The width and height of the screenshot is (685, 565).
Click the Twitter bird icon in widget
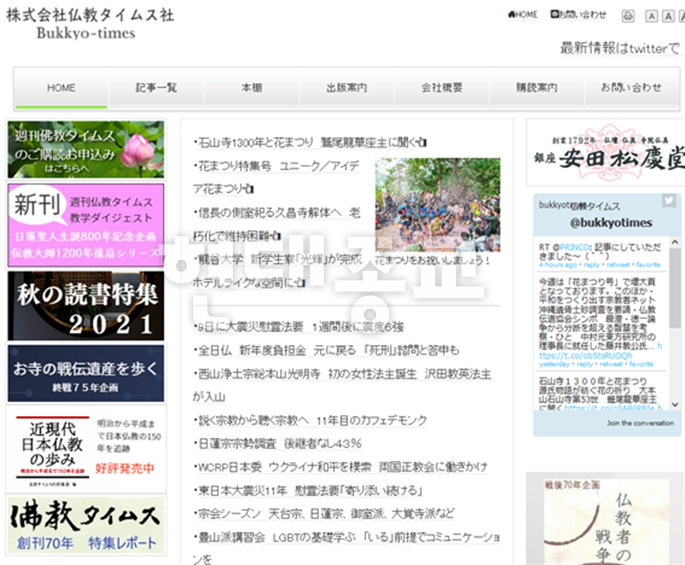coord(669,201)
